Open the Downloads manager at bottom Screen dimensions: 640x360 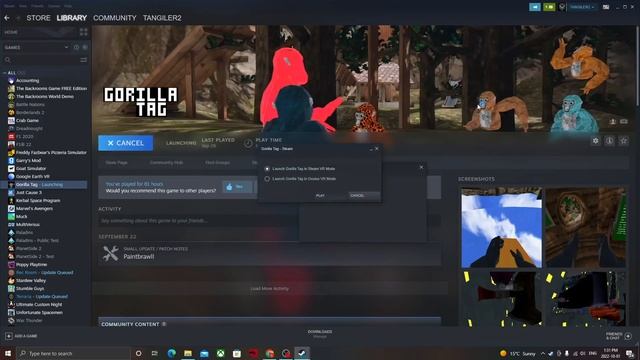(x=320, y=334)
